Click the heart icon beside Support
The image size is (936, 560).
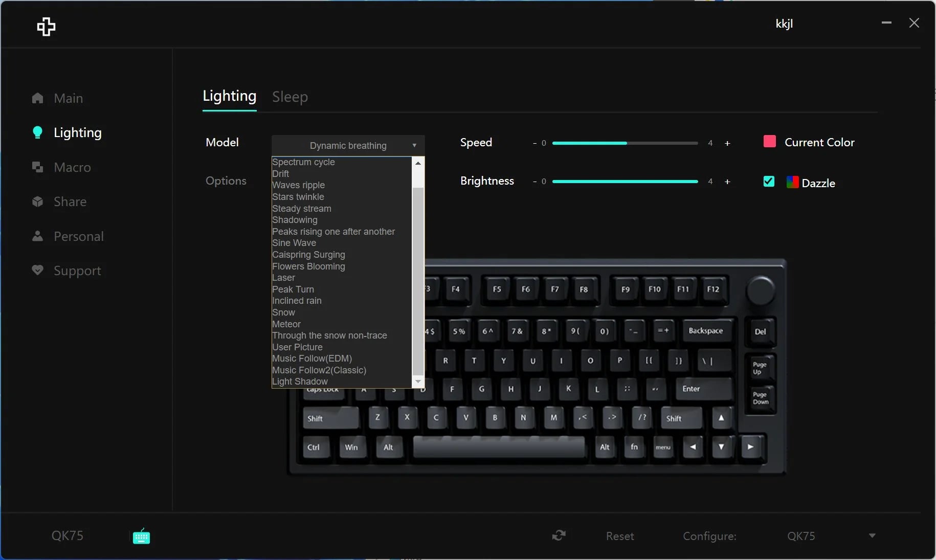[x=37, y=270]
